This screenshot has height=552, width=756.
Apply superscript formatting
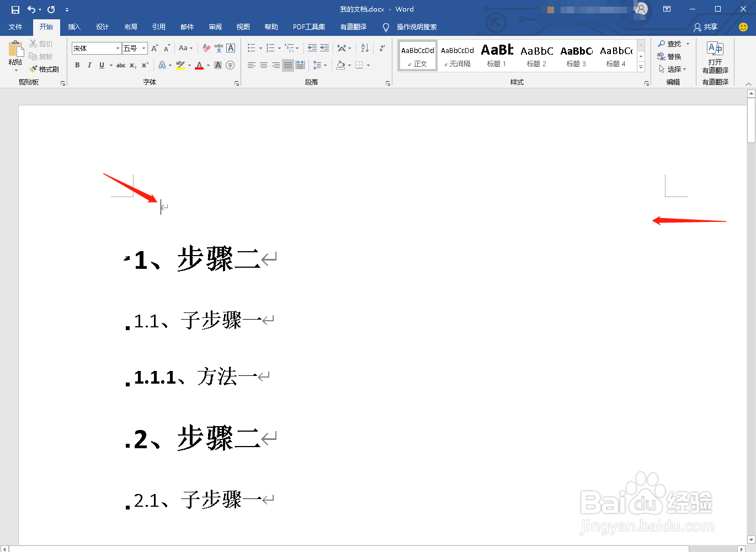coord(145,65)
